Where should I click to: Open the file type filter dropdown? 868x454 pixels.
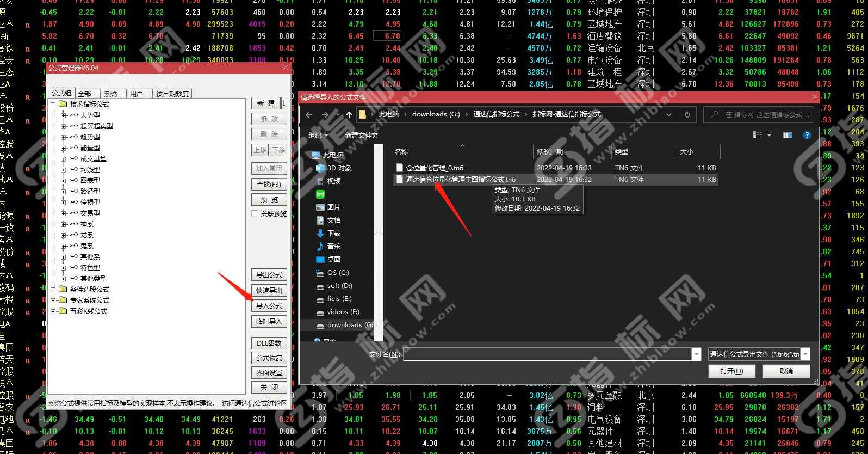(x=805, y=354)
